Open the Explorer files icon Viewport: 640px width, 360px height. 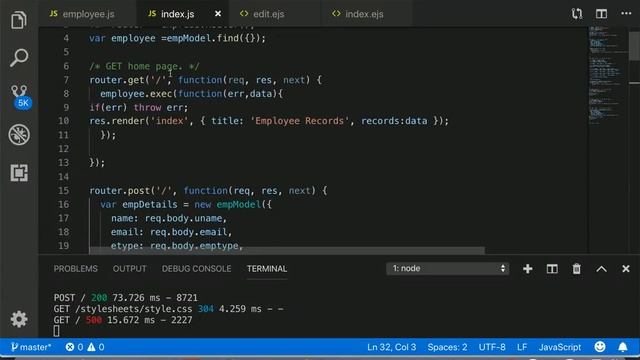click(19, 20)
